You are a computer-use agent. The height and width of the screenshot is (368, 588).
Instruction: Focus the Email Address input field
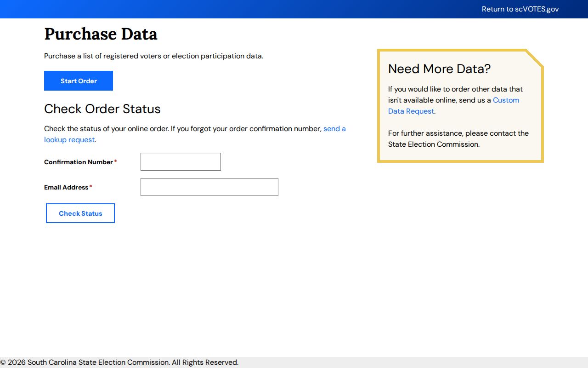[209, 187]
